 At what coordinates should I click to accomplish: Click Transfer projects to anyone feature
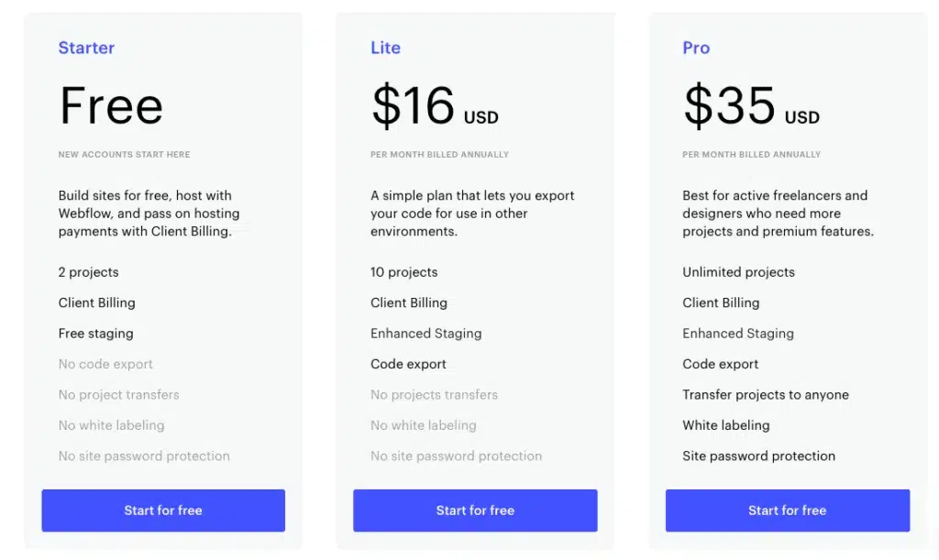765,395
